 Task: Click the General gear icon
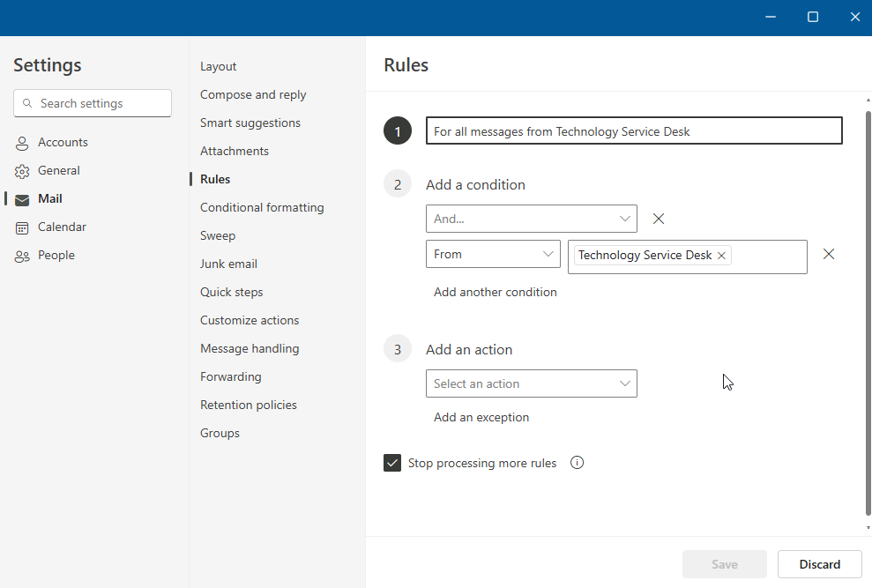click(x=22, y=171)
